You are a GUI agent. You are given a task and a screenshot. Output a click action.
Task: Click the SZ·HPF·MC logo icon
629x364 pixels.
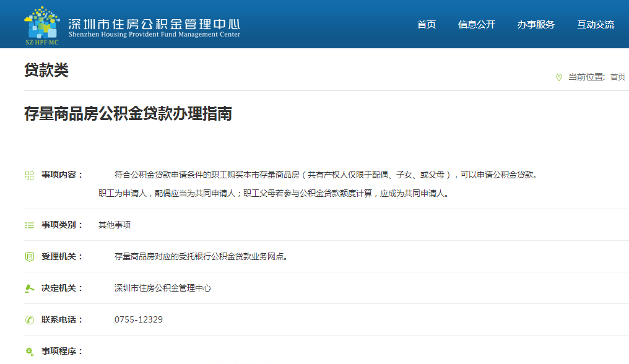click(x=41, y=25)
